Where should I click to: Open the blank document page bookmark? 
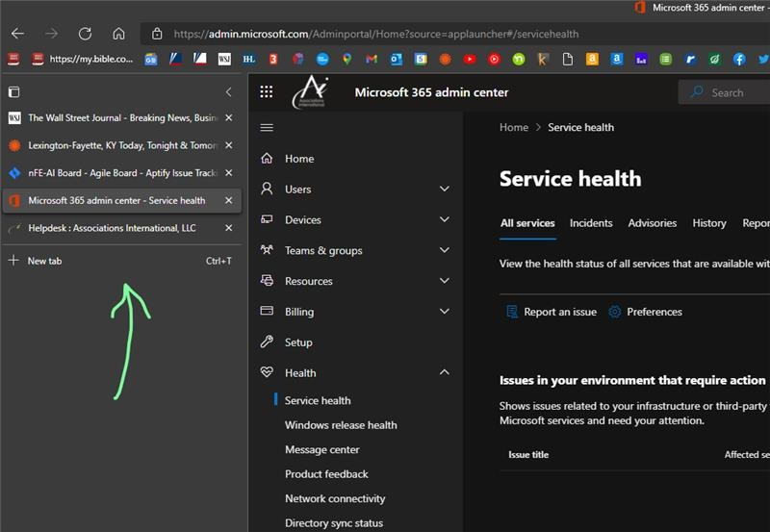[x=568, y=60]
